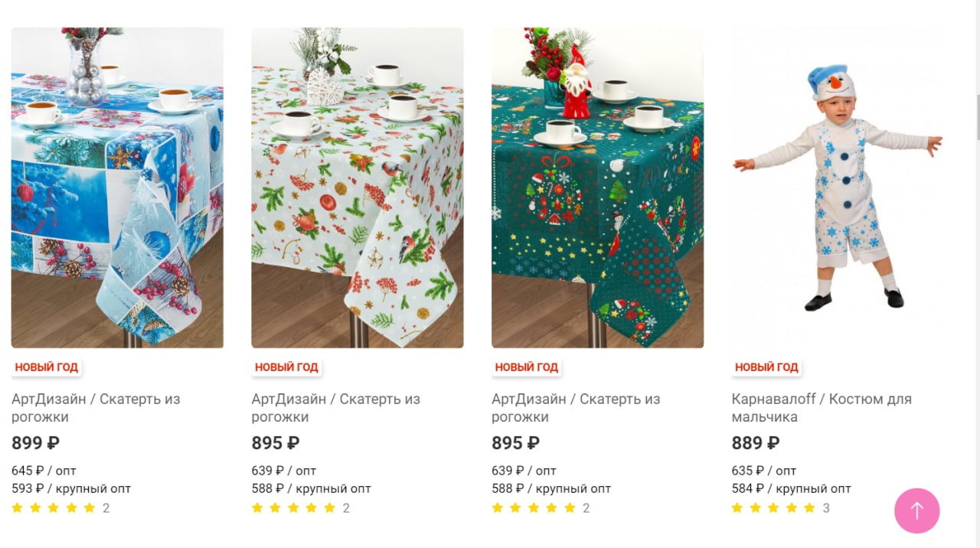Click review count 3 beside costume stars
The width and height of the screenshot is (980, 548).
826,508
